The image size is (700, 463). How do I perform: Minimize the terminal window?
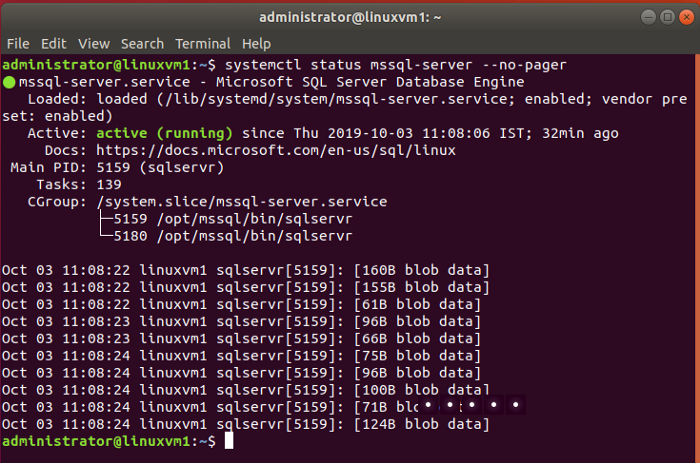tap(648, 17)
